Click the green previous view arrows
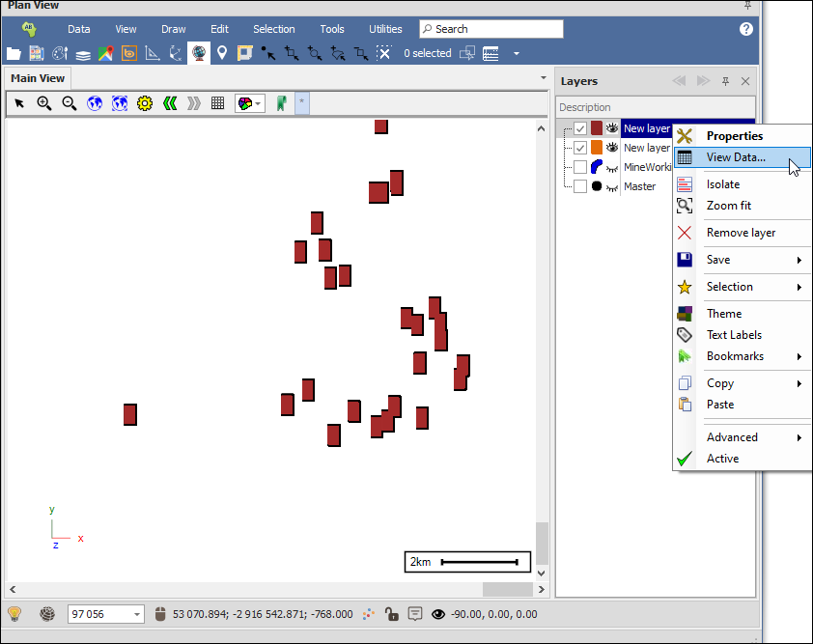This screenshot has height=644, width=813. (170, 103)
